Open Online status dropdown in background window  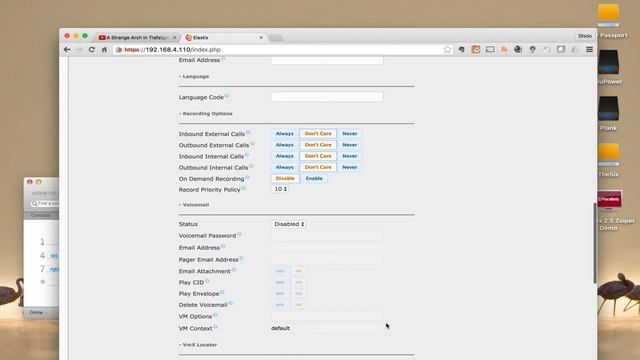[x=38, y=313]
